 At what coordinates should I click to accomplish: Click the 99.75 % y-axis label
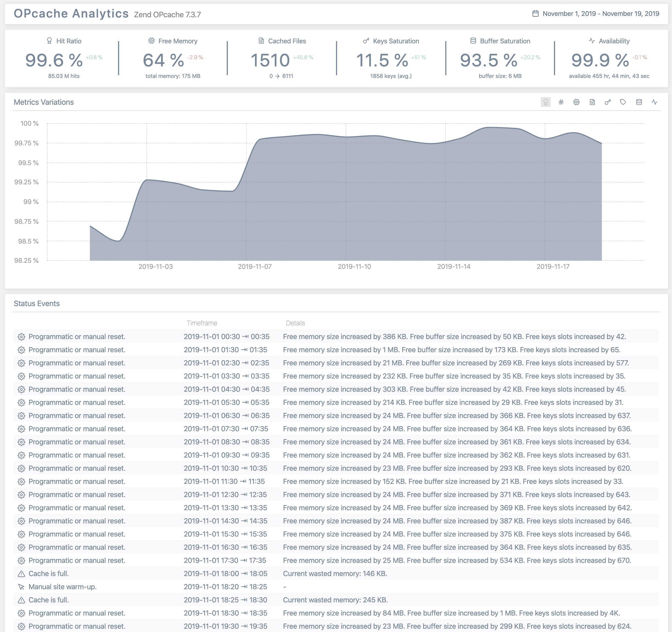pos(26,143)
